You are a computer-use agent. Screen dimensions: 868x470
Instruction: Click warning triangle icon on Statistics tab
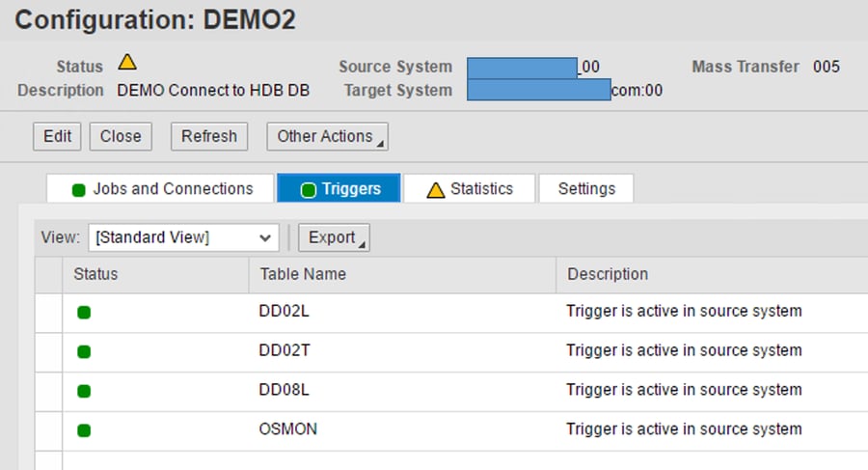(435, 190)
